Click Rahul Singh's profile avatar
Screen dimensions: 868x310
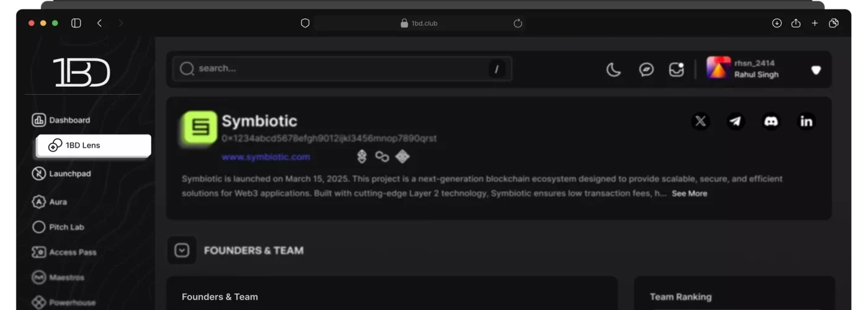coord(719,68)
